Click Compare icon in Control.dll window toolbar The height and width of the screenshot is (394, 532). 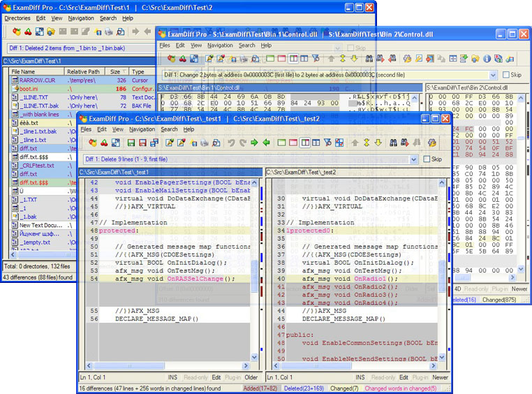click(x=172, y=59)
